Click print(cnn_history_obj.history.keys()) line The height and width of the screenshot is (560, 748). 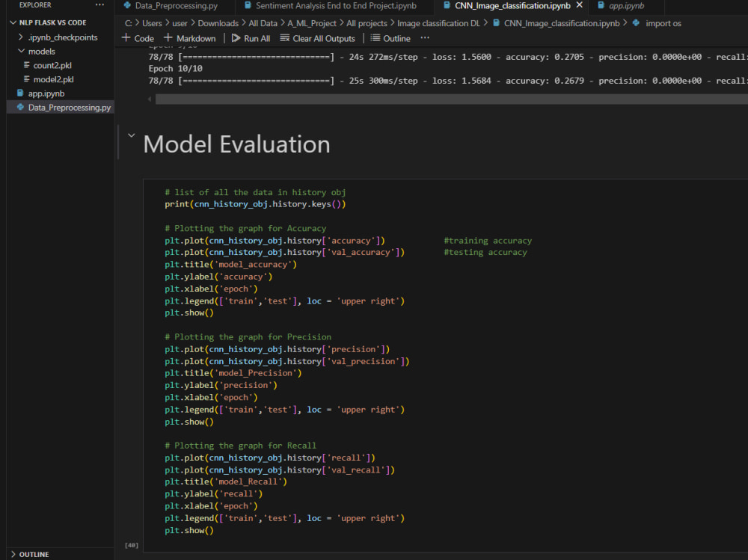click(255, 204)
